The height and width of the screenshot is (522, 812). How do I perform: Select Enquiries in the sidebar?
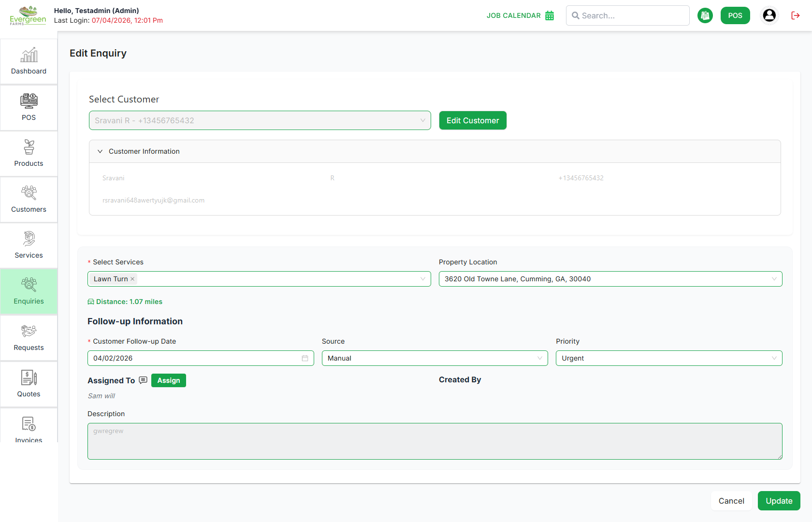pos(29,291)
